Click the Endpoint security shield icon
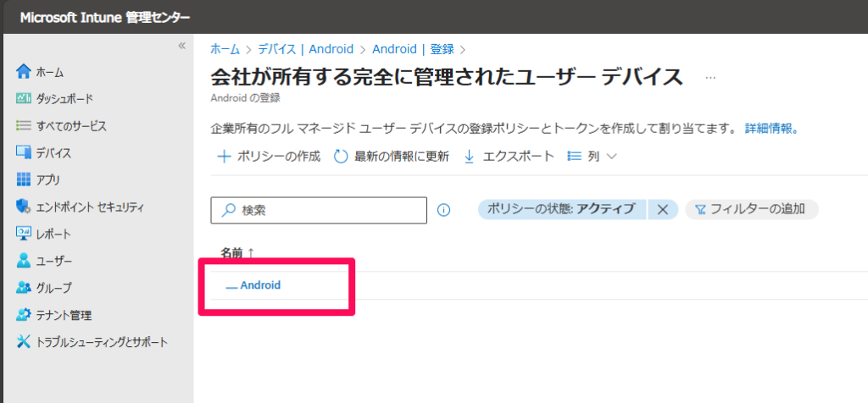Image resolution: width=868 pixels, height=403 pixels. point(24,207)
